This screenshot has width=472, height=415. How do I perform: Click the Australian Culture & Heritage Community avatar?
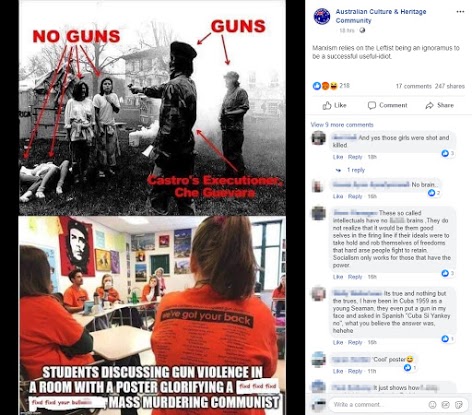(322, 16)
